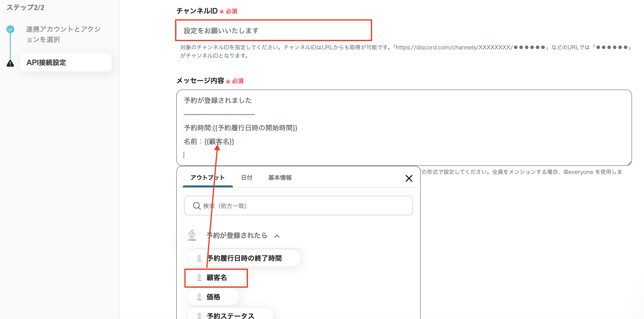Close the output picker with X
The width and height of the screenshot is (644, 319).
[x=409, y=178]
